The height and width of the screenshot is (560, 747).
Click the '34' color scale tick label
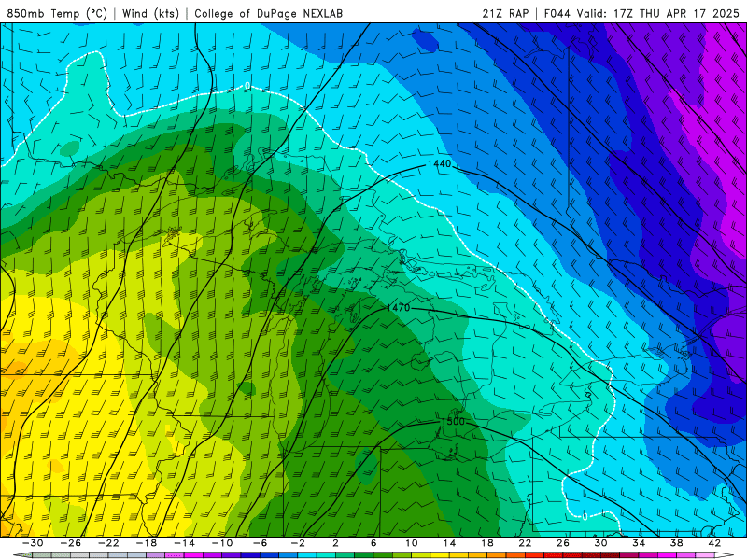click(639, 543)
